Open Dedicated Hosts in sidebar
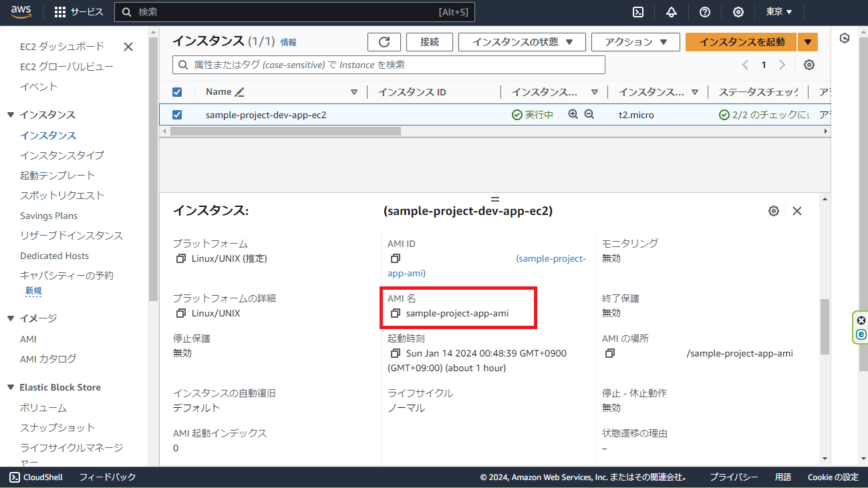 [x=54, y=256]
